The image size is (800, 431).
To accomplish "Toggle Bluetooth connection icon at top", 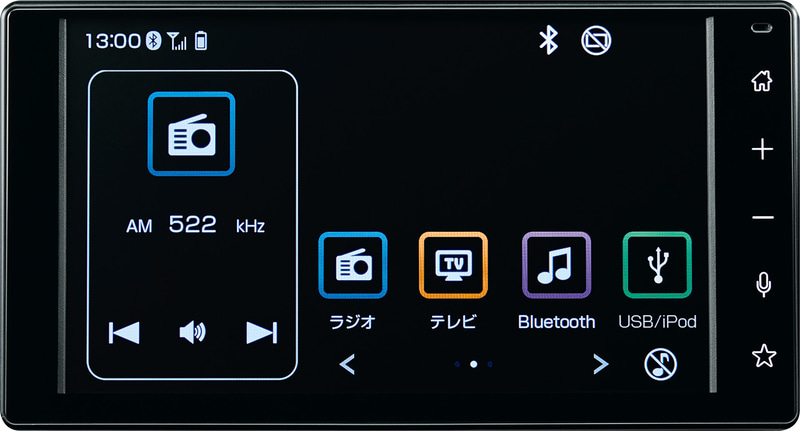I will (548, 40).
